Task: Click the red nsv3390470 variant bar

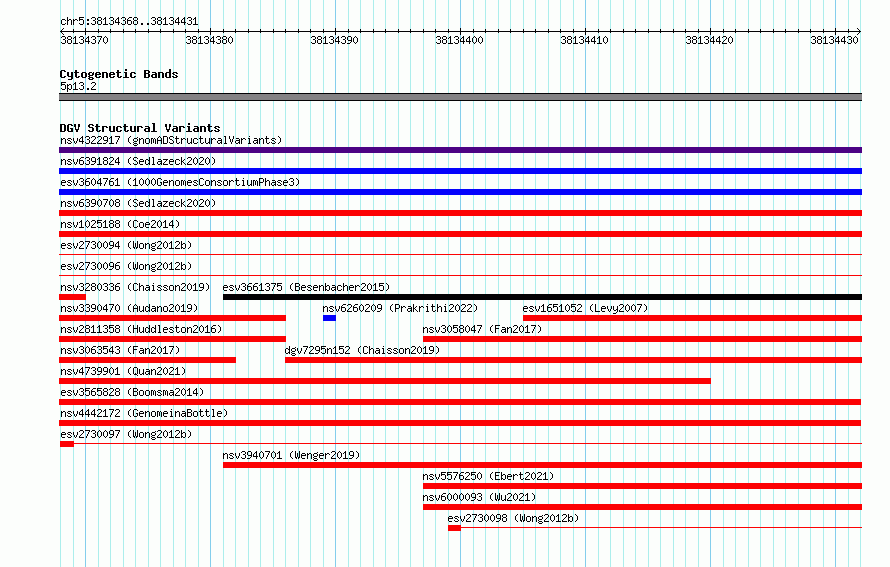Action: pos(173,318)
